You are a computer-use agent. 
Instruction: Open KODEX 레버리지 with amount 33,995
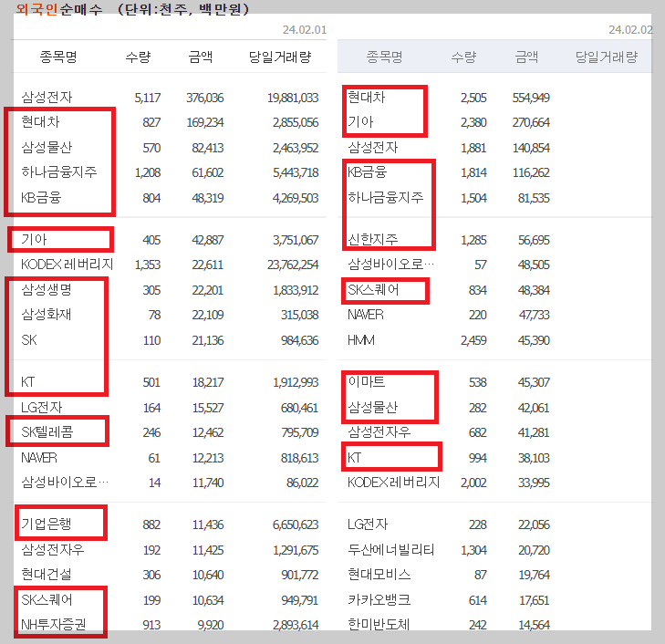[393, 482]
